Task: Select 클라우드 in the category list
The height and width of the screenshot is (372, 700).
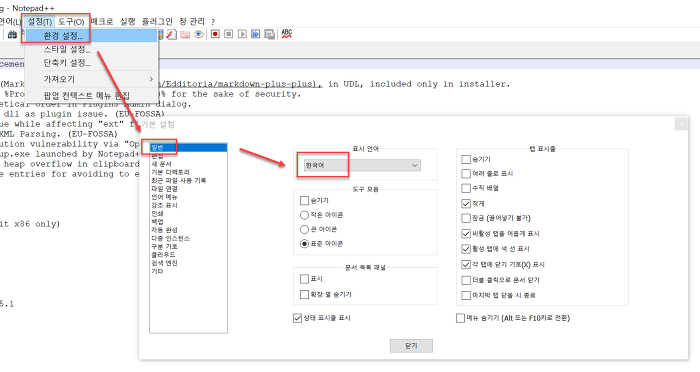Action: coord(163,255)
